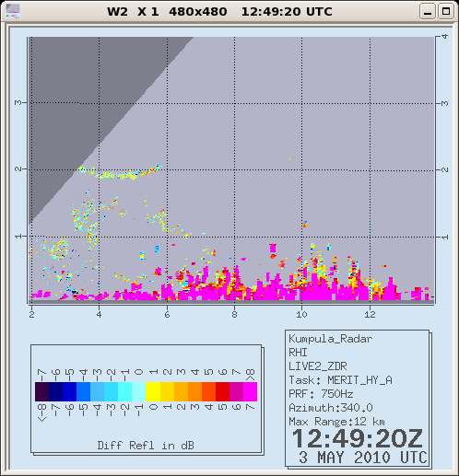Click the darkest <-8 dB legend swatch
The image size is (459, 476).
(42, 391)
